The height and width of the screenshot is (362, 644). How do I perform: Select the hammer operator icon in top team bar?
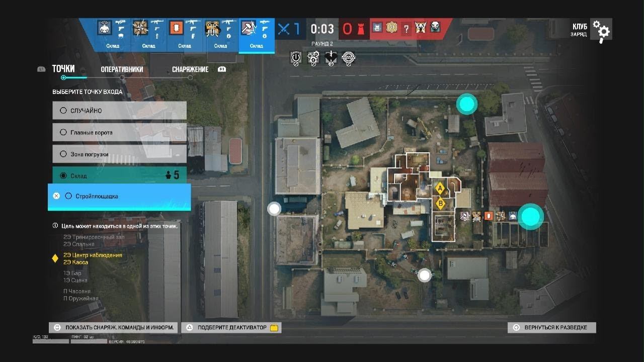(249, 28)
